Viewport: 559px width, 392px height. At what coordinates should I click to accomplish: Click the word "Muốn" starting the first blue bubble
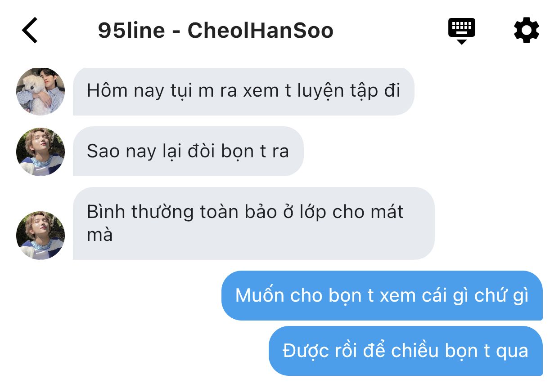pyautogui.click(x=260, y=296)
